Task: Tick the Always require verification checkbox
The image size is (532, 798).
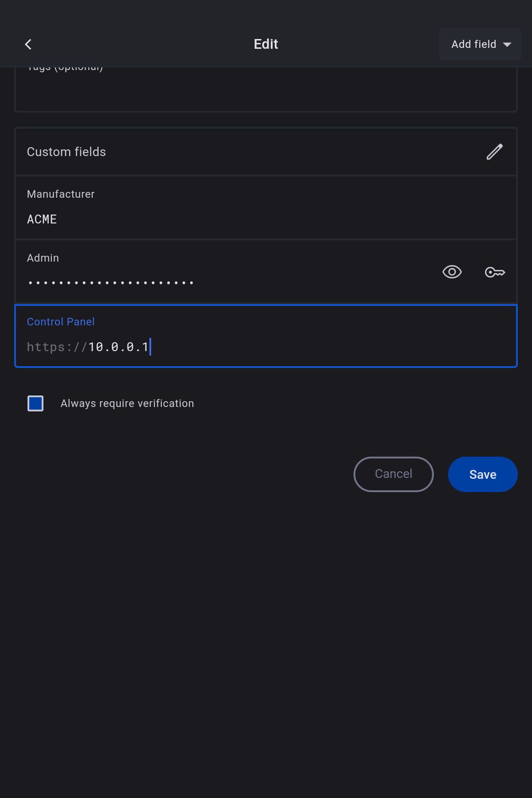Action: [x=35, y=403]
